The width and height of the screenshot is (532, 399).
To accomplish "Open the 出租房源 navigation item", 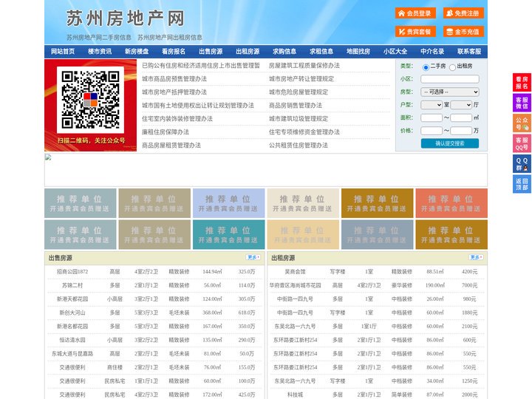I will 248,52.
